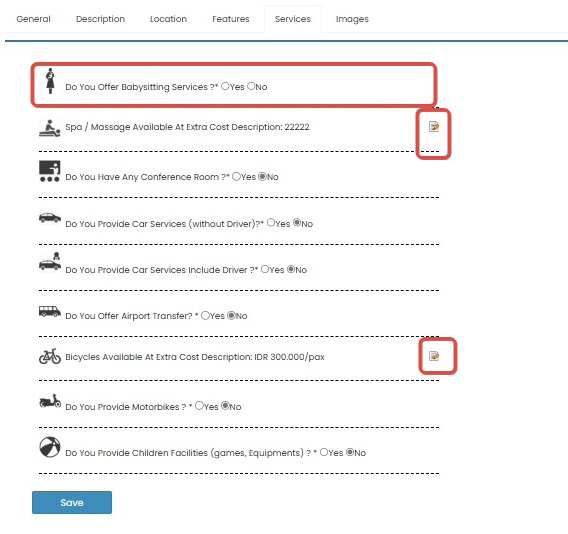Switch to the Description tab

tap(100, 19)
